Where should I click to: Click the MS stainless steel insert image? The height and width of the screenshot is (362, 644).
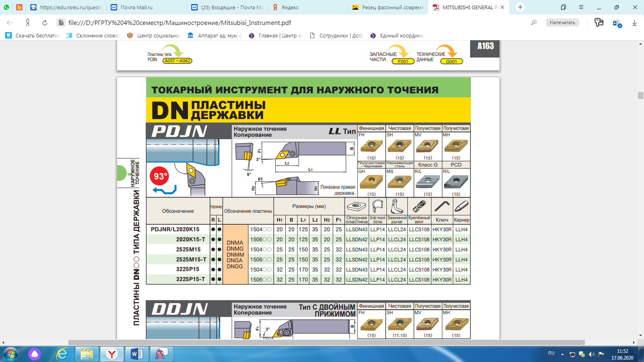400,182
